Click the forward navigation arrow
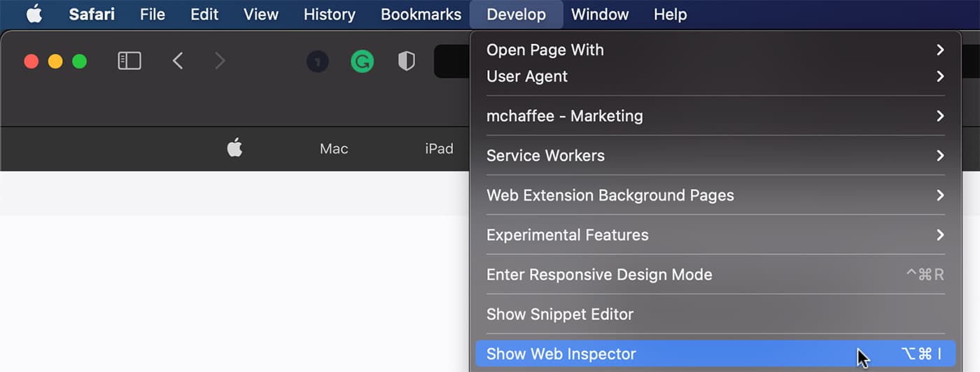 (220, 62)
